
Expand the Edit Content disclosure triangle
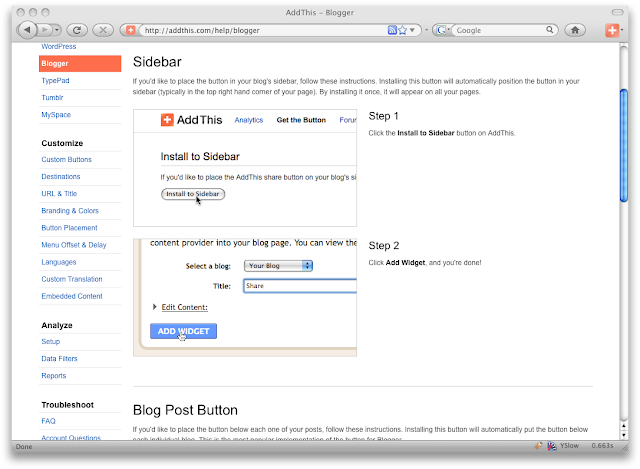pos(155,307)
